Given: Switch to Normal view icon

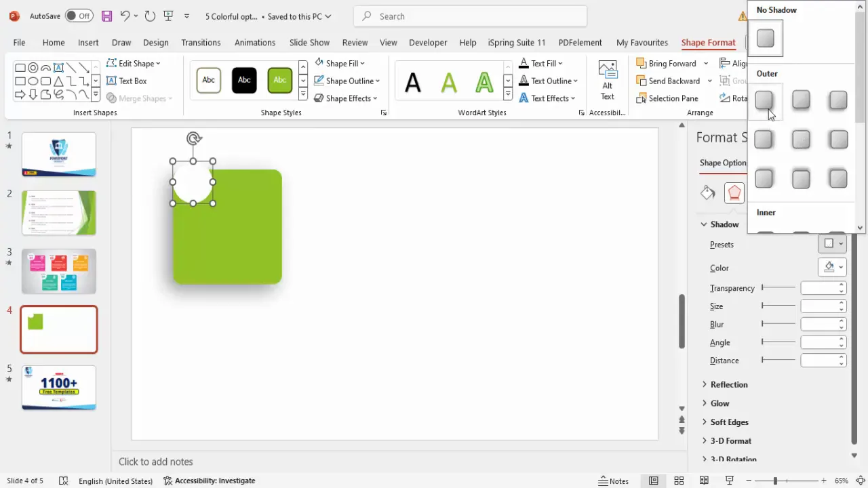Looking at the screenshot, I should (653, 481).
